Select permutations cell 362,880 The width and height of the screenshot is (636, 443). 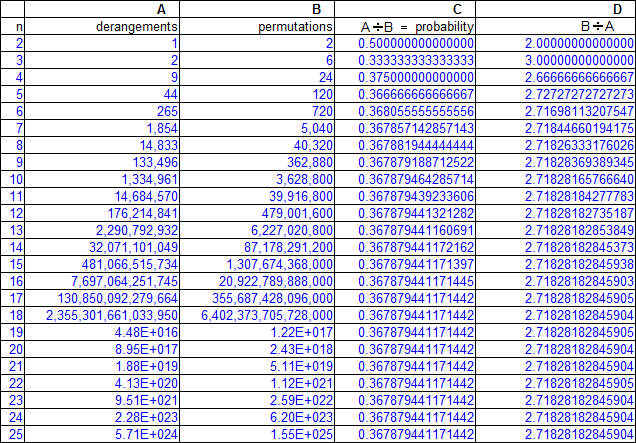[x=257, y=162]
